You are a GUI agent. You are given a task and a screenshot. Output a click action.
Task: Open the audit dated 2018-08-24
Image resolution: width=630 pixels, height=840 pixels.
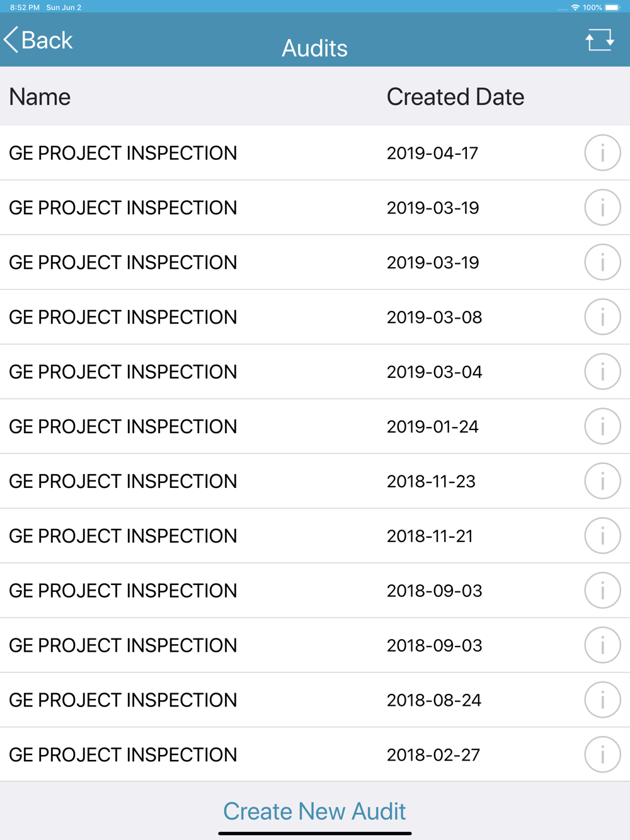point(315,700)
